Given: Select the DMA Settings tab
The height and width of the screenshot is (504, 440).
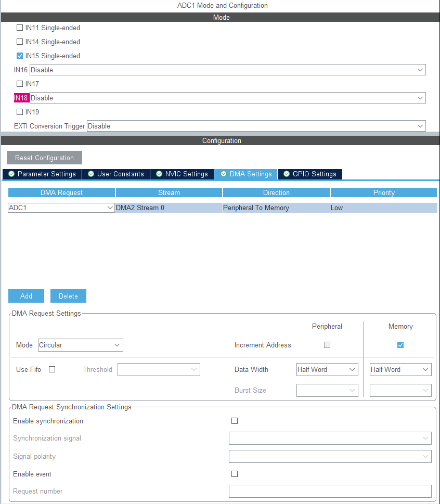Looking at the screenshot, I should (246, 174).
